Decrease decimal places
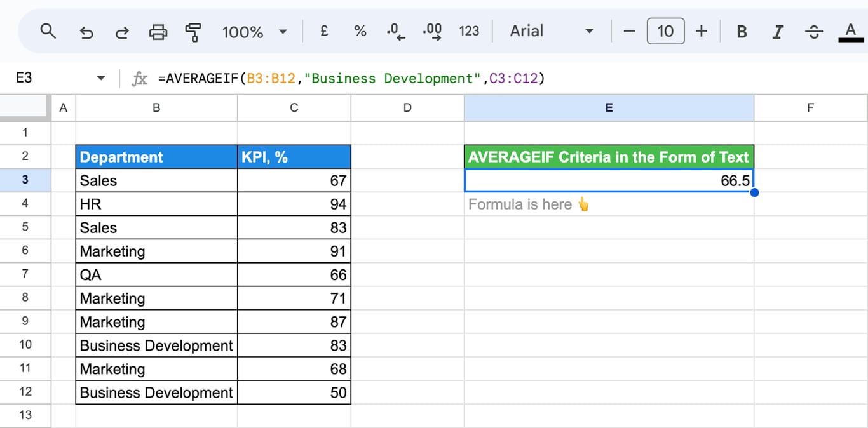Image resolution: width=868 pixels, height=428 pixels. click(x=396, y=32)
